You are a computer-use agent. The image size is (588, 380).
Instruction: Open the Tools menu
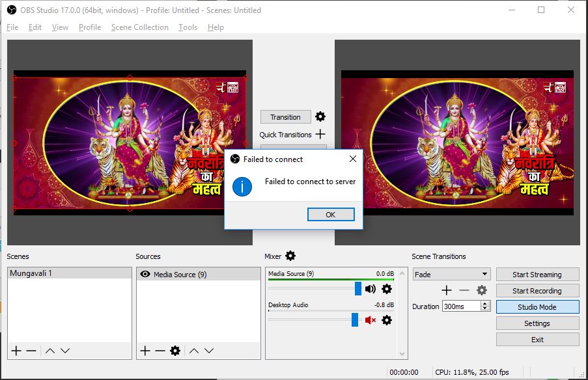(x=188, y=27)
